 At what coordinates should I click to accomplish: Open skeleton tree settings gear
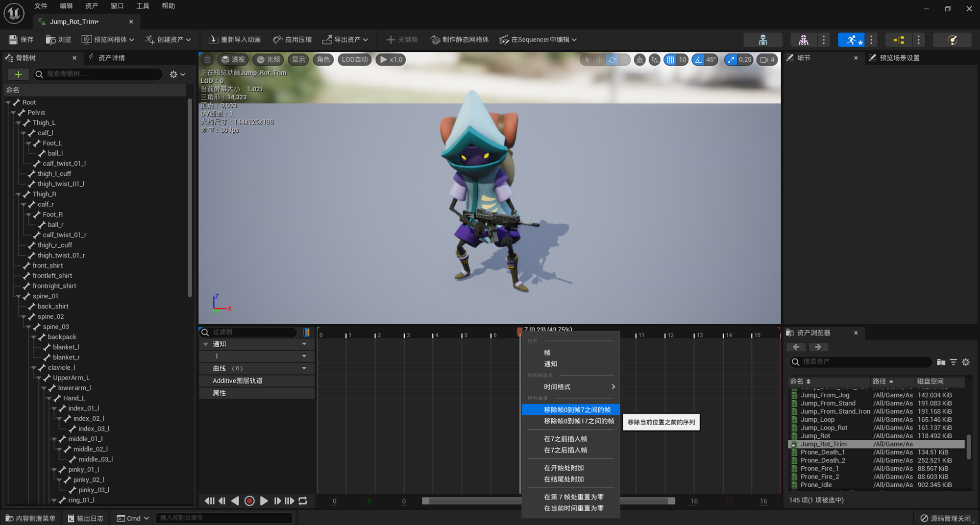[x=177, y=74]
